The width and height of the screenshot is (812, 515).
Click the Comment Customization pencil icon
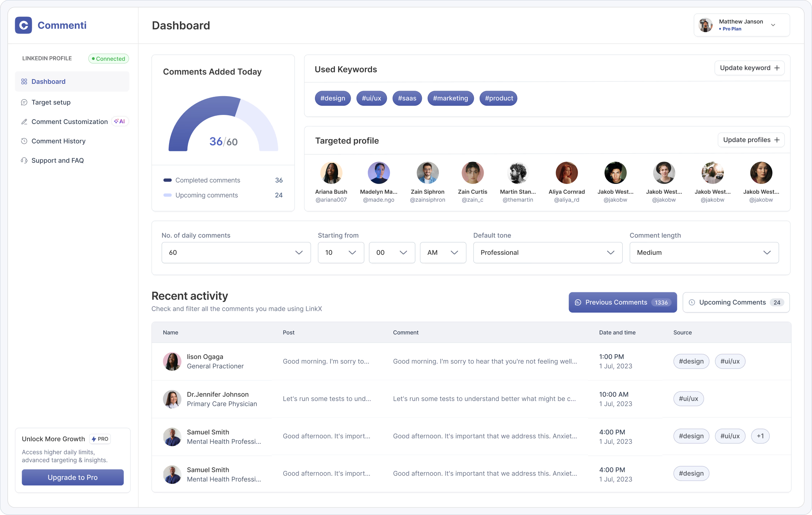click(x=24, y=122)
